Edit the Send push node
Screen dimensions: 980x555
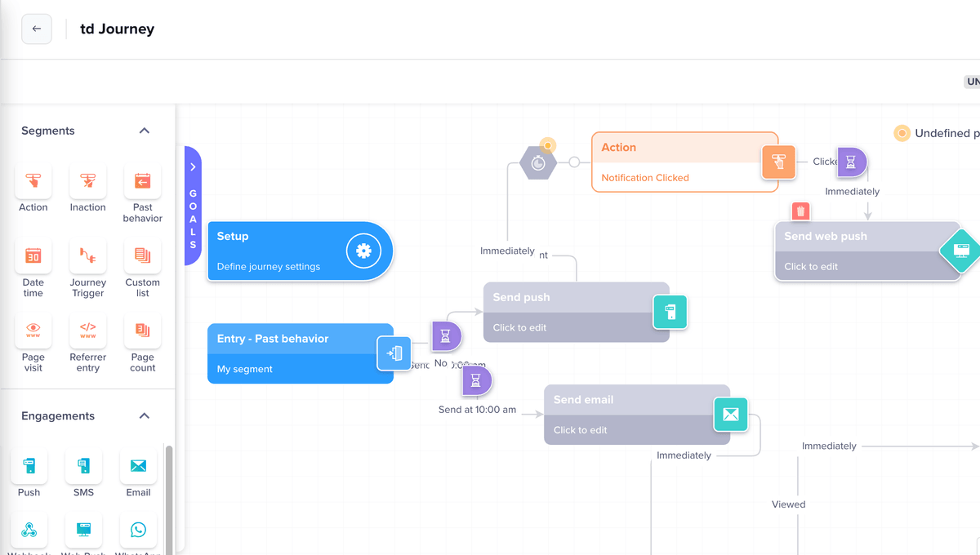576,312
